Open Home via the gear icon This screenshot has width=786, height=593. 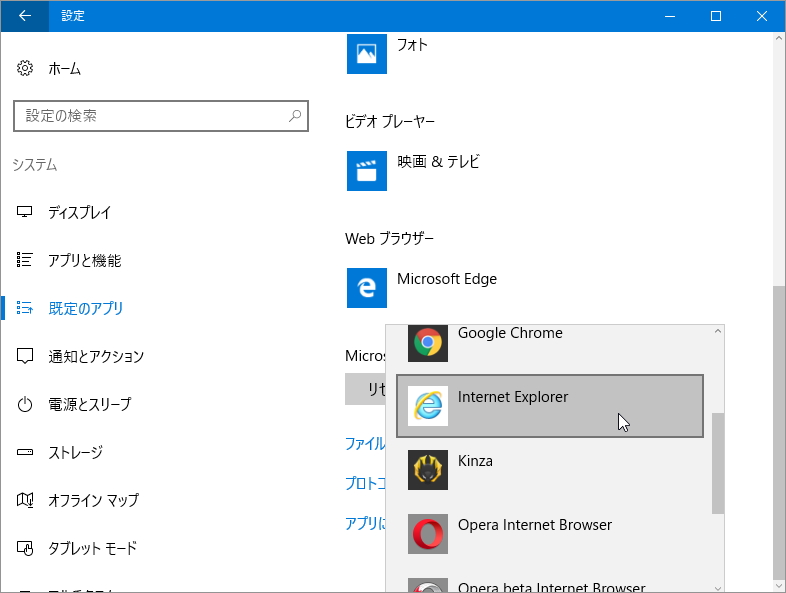click(25, 68)
